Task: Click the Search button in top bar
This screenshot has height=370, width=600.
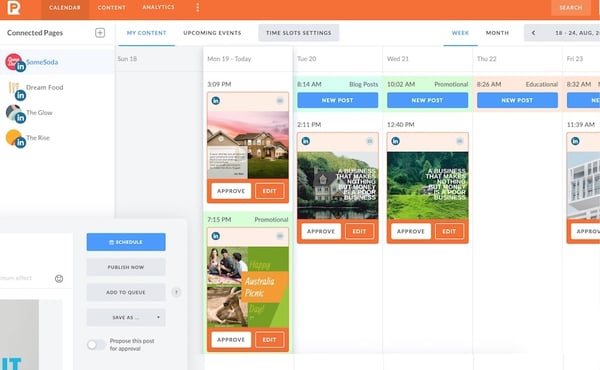Action: coord(571,8)
